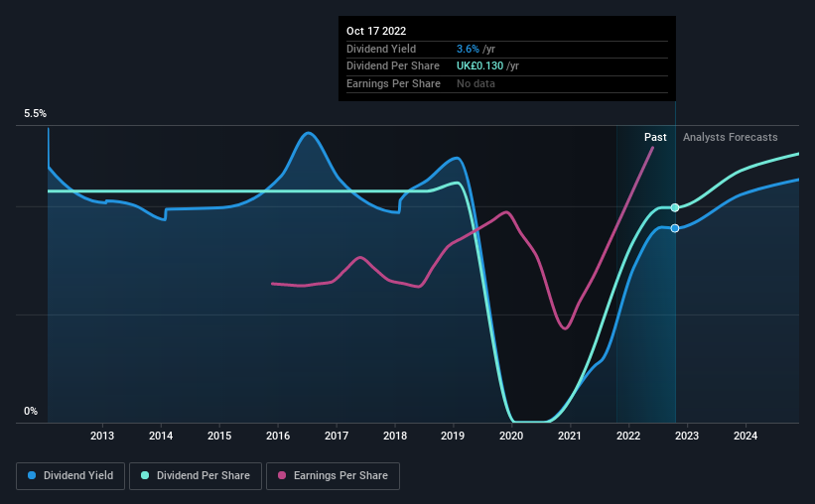Click the 2017 x-axis label
This screenshot has width=815, height=504.
tap(337, 436)
